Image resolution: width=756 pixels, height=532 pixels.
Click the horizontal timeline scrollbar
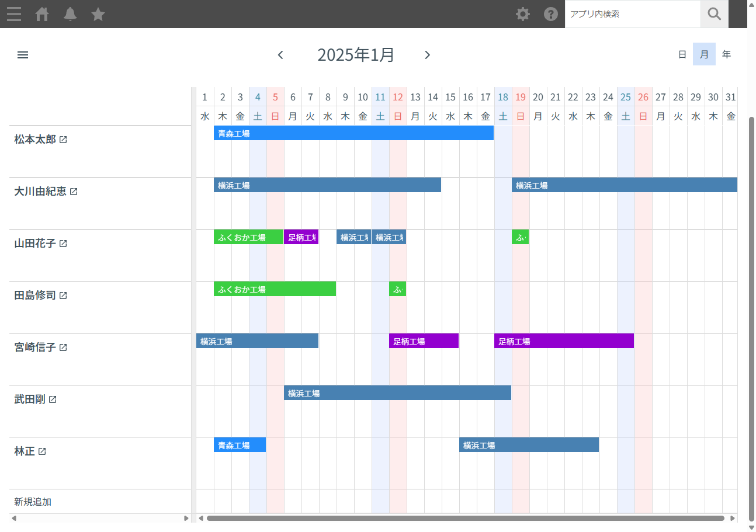[465, 518]
